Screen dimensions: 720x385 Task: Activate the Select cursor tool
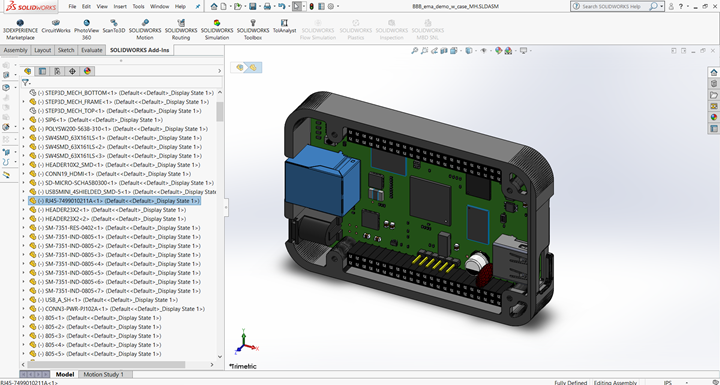point(297,6)
